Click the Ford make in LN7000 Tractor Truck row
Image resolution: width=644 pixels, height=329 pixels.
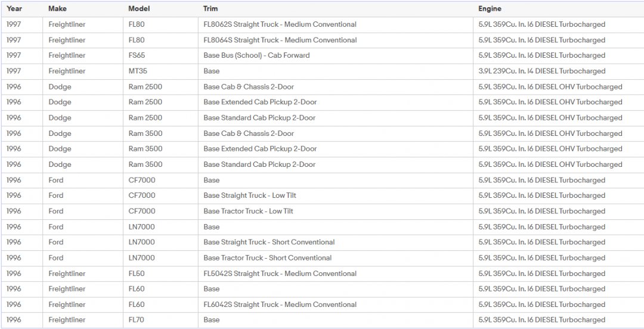(56, 258)
